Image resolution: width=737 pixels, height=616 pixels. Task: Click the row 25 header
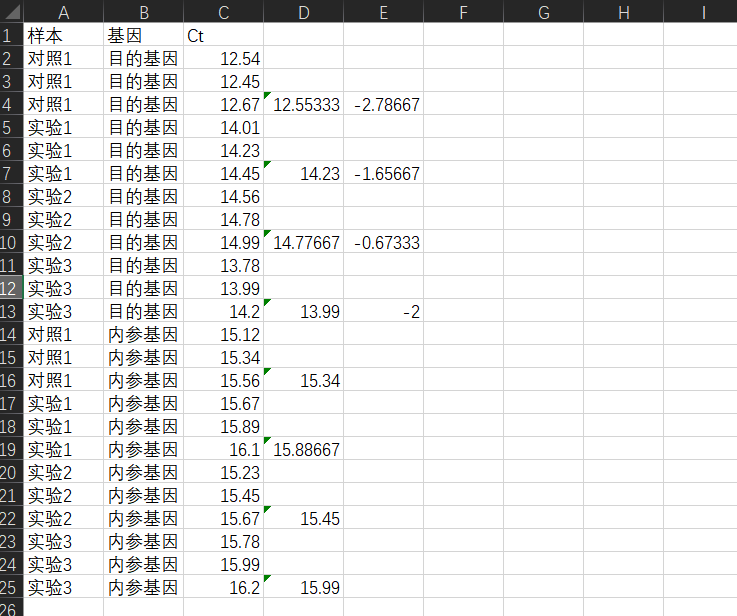[11, 587]
